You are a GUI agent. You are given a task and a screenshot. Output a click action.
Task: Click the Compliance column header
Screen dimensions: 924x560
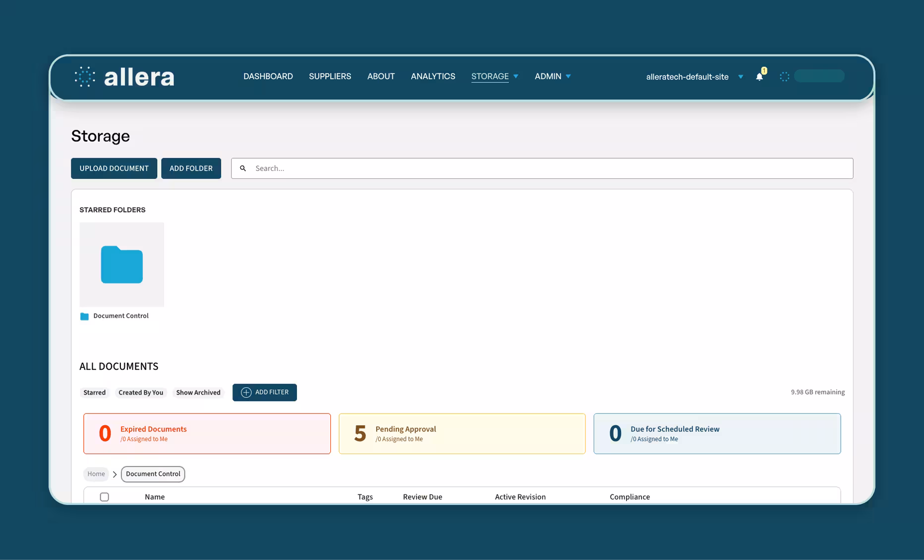tap(630, 497)
